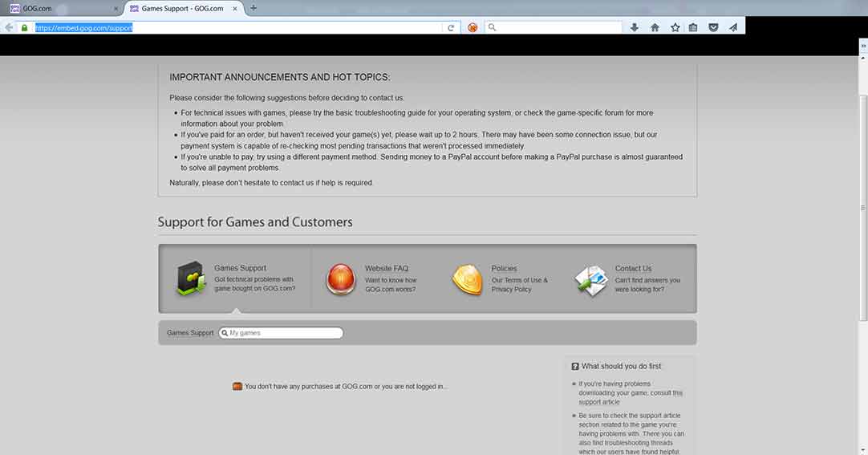
Task: Go to the browser home page icon
Action: [655, 27]
